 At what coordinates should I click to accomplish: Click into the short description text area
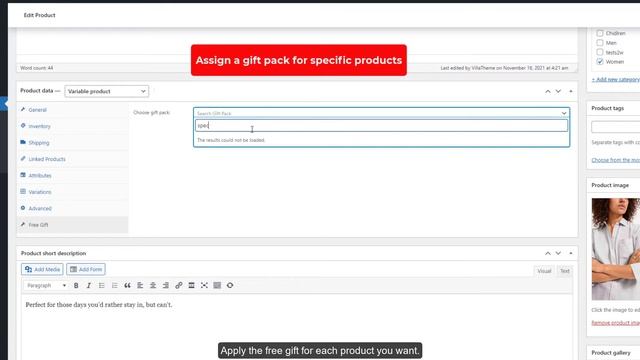tap(297, 327)
